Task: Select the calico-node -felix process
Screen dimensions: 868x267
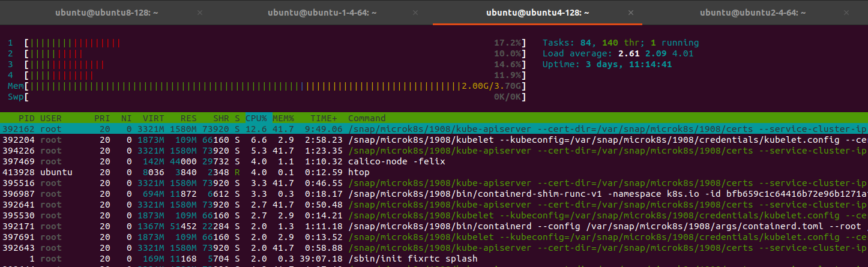Action: point(434,161)
